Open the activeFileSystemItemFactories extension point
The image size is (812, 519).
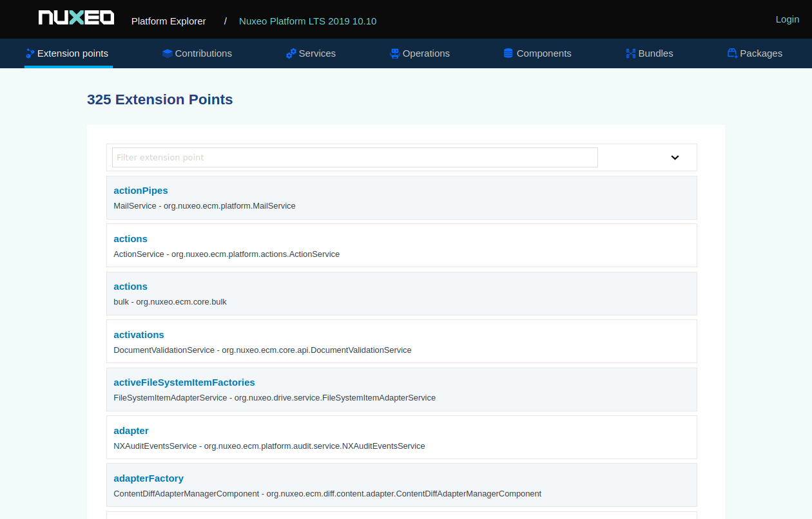[x=184, y=382]
